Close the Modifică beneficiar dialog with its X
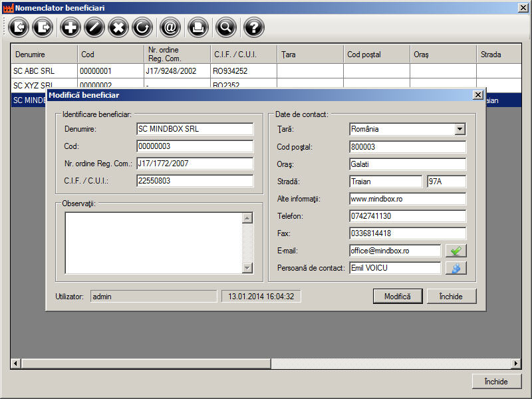 tap(478, 95)
